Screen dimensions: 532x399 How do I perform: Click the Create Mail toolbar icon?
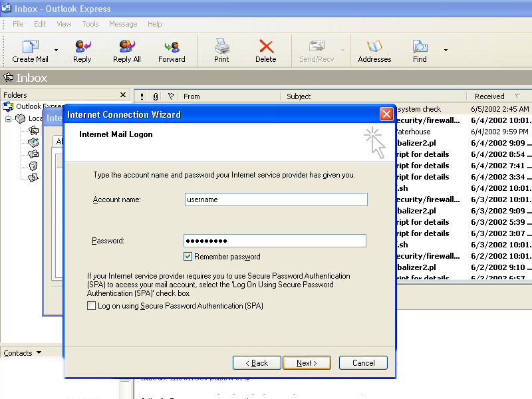click(x=30, y=47)
